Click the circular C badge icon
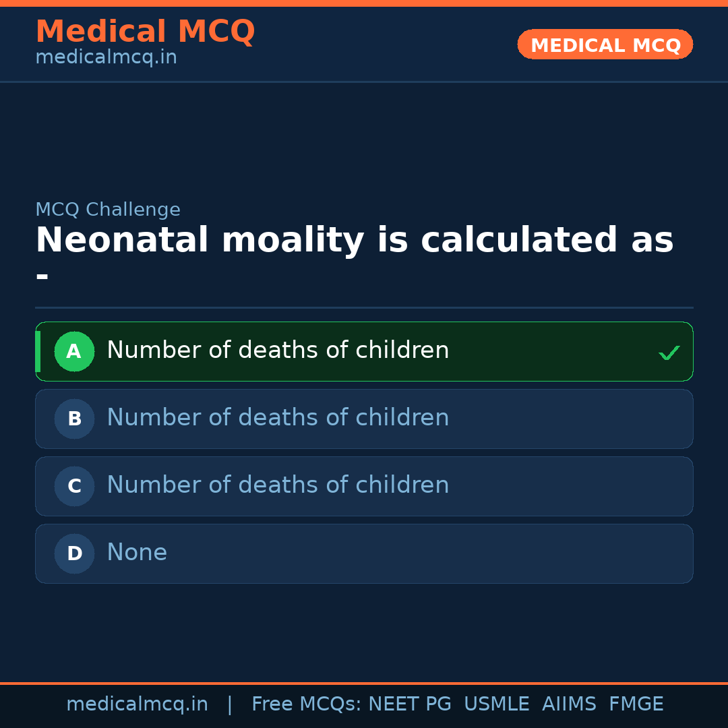 tap(74, 486)
